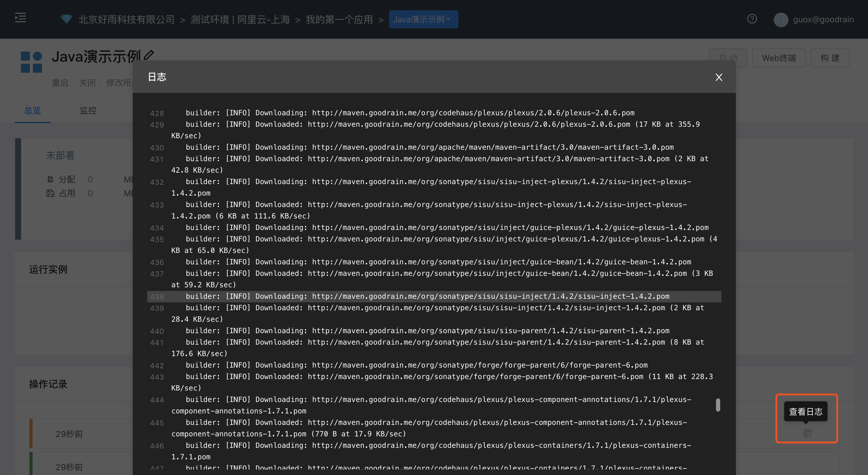
Task: Click the save icon beside 占用
Action: (x=50, y=193)
